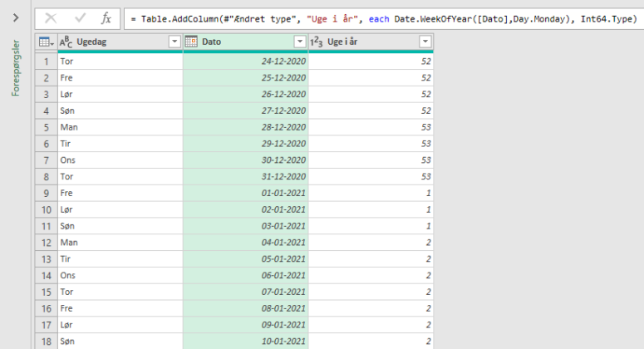This screenshot has height=349, width=644.
Task: Click week value 53 for 31-12-2020
Action: point(371,176)
